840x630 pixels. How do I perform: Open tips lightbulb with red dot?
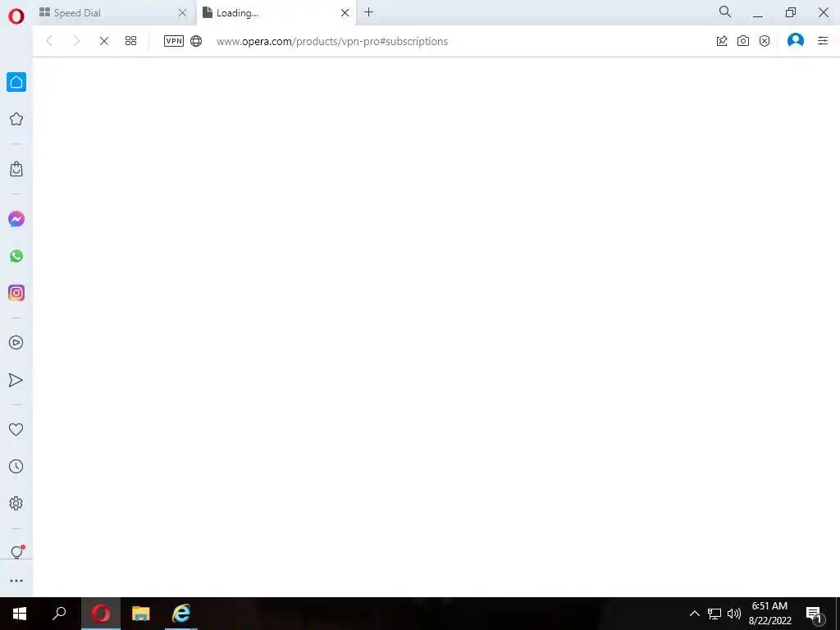tap(16, 552)
